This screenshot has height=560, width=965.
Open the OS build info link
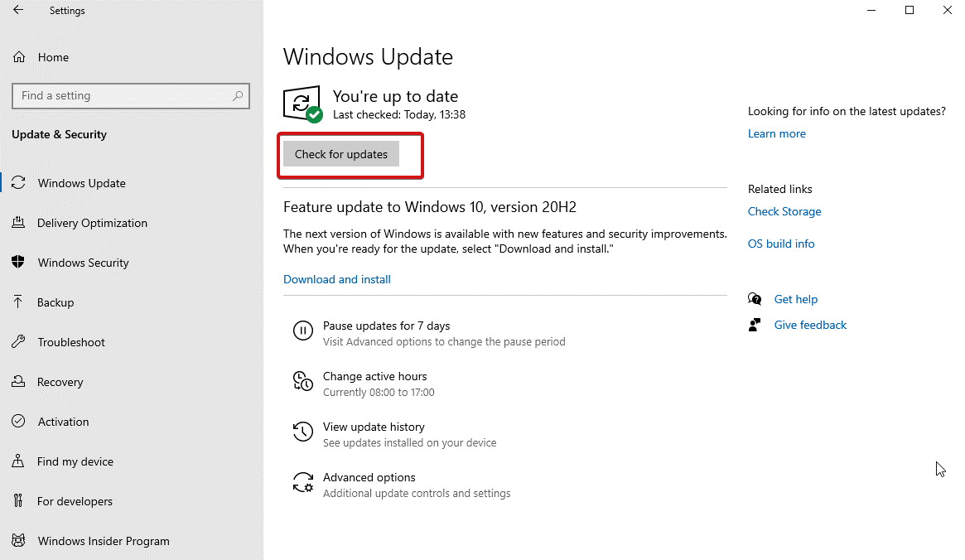tap(781, 244)
